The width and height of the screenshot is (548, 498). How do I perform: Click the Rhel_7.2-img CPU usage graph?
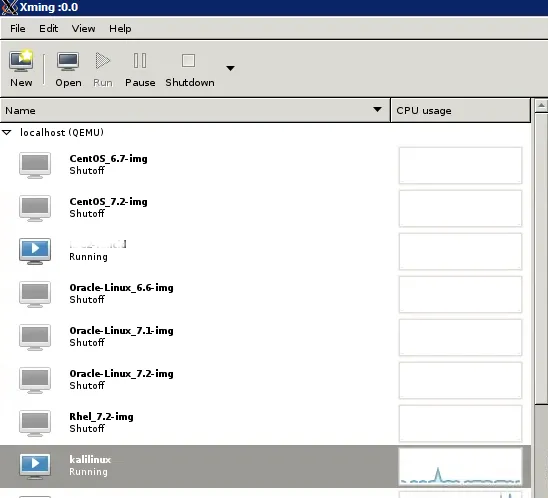point(460,424)
